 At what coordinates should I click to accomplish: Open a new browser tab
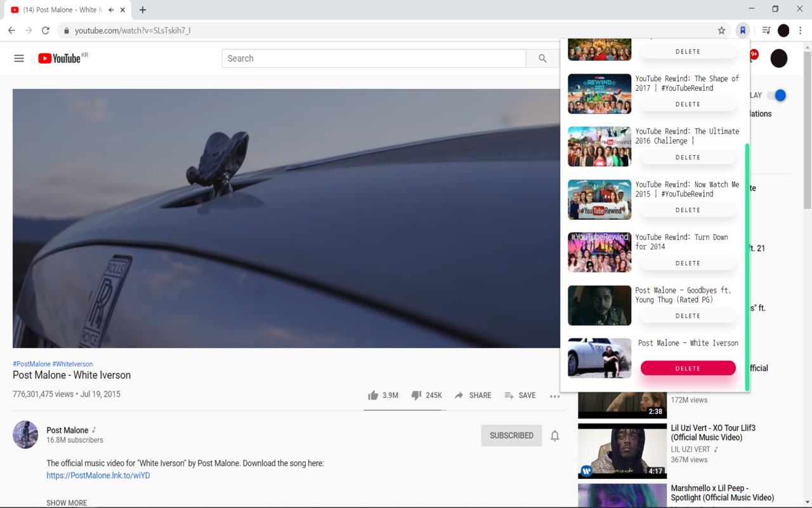pos(143,10)
